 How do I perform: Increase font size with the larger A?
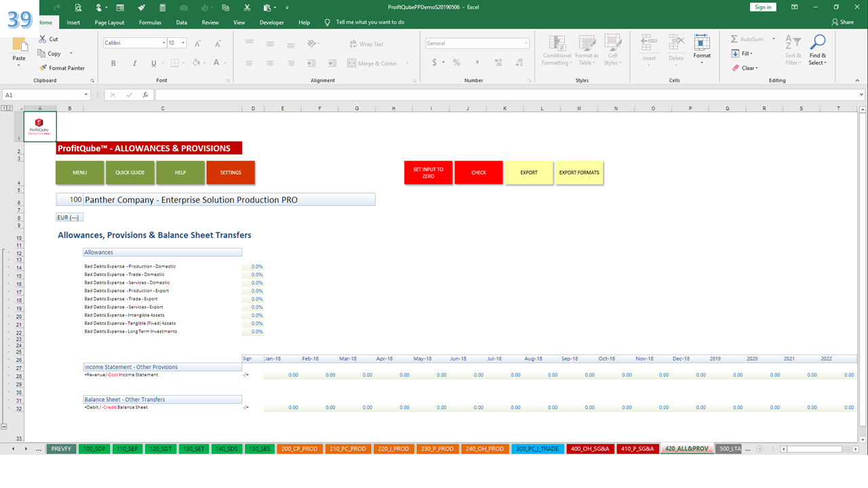point(198,43)
